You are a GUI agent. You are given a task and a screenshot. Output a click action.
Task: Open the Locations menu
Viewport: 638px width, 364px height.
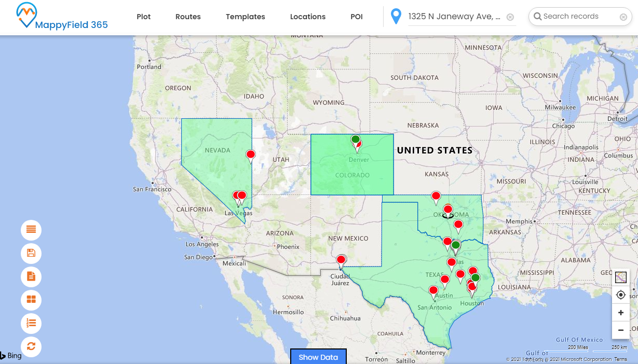coord(308,17)
